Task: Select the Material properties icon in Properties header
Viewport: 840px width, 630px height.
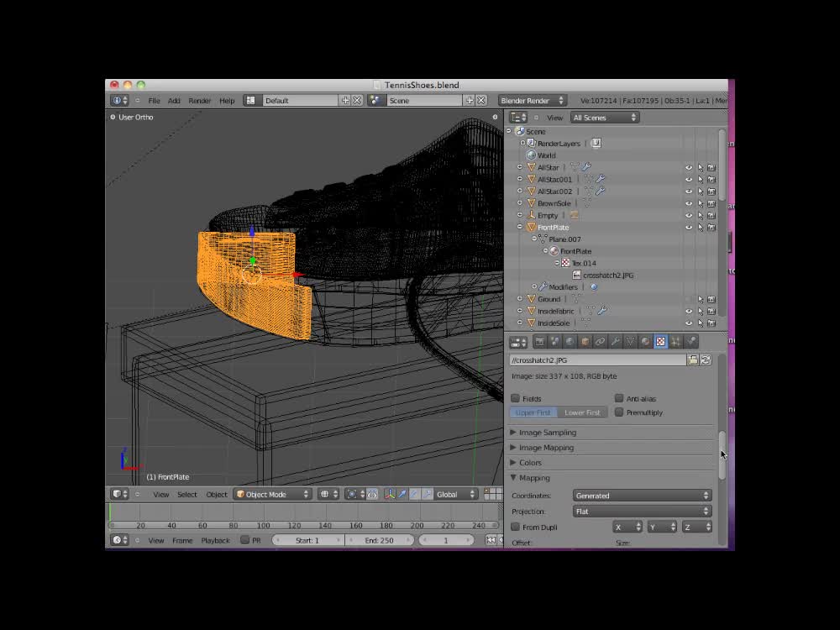Action: 645,341
